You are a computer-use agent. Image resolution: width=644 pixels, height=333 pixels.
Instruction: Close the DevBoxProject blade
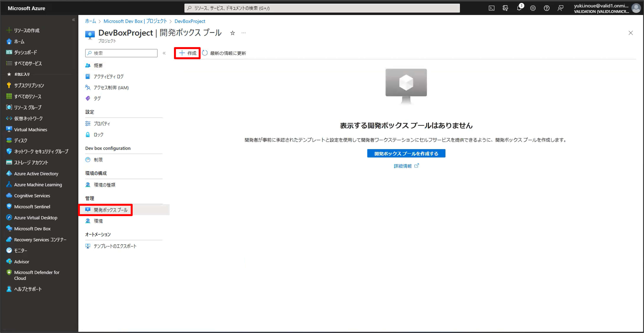(x=631, y=33)
